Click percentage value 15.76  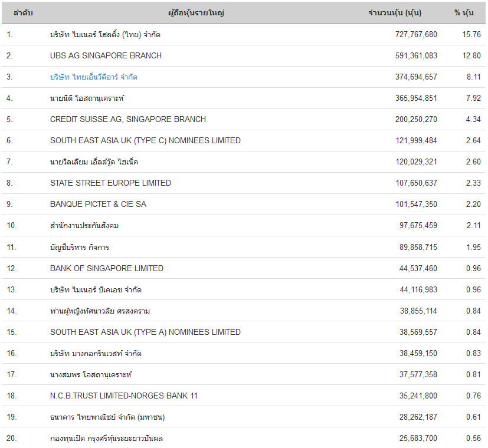471,35
